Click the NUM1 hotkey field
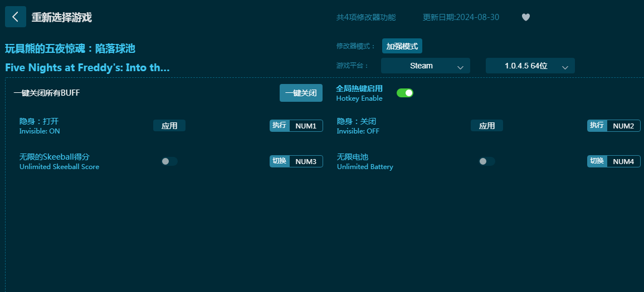This screenshot has height=292, width=644. pos(306,126)
